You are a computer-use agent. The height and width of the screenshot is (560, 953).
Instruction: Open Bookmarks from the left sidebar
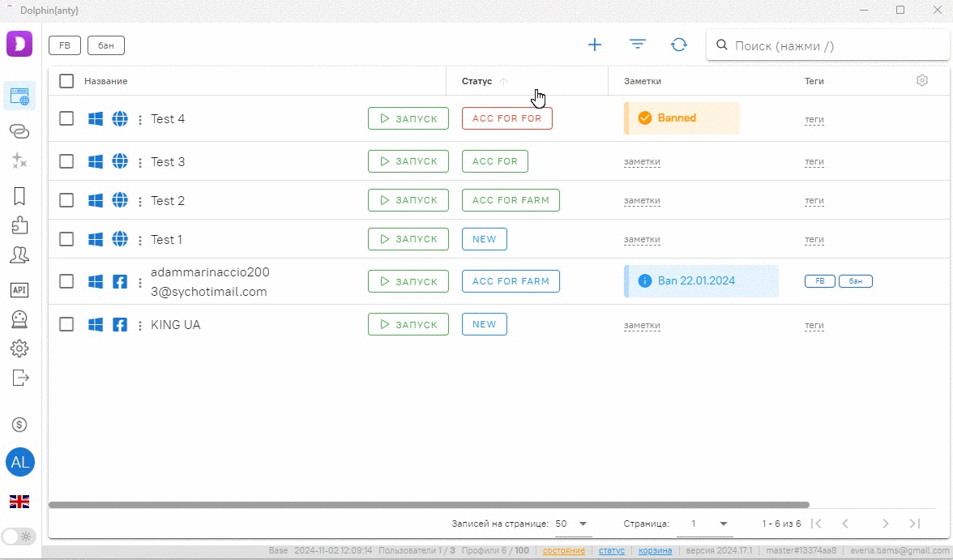coord(19,195)
